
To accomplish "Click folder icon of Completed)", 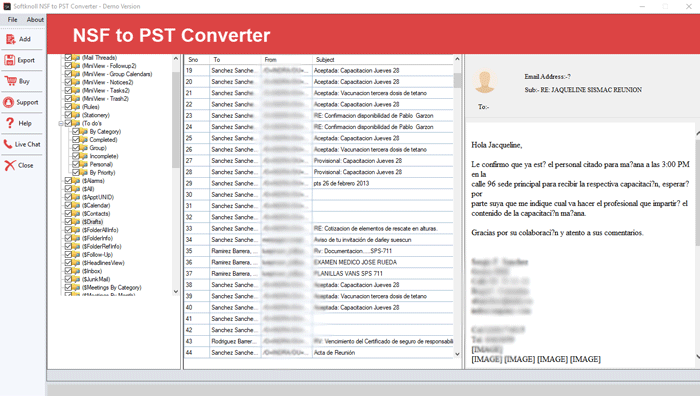I will pos(84,140).
